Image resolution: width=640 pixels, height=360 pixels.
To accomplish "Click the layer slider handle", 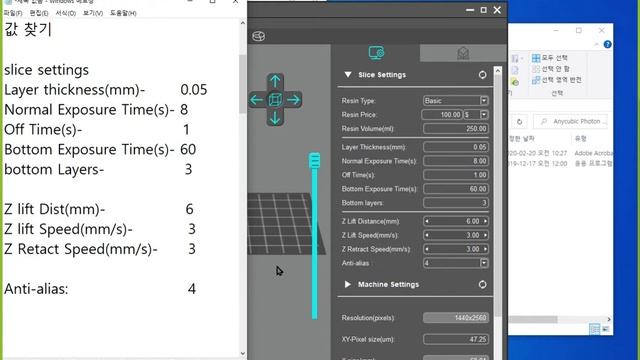I will (x=314, y=160).
